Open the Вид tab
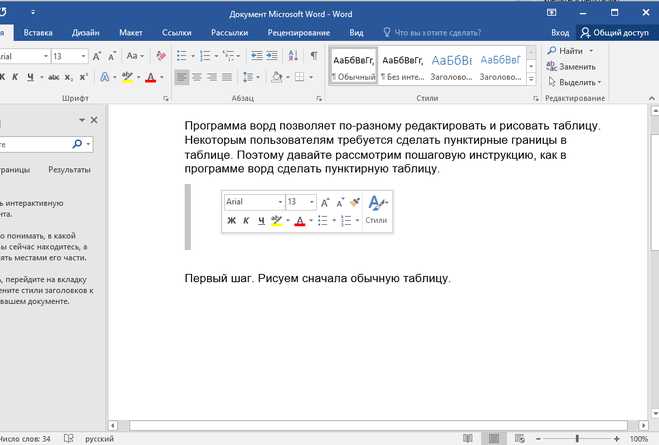The image size is (659, 445). point(356,33)
